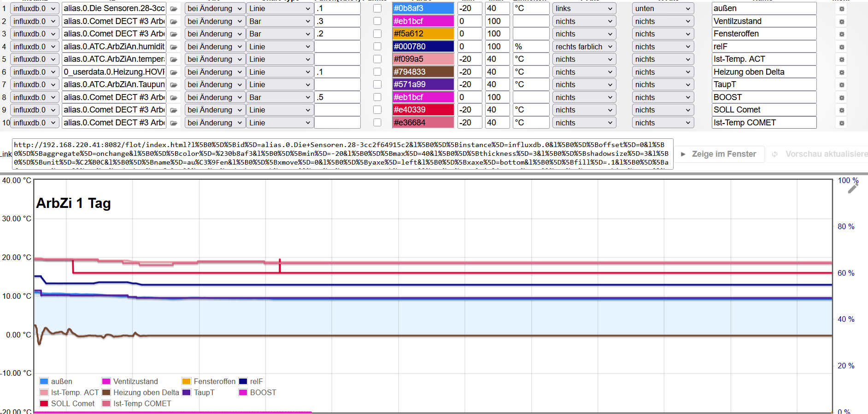Open influxdb.0 instance dropdown in row 10
The width and height of the screenshot is (868, 414).
coord(35,123)
